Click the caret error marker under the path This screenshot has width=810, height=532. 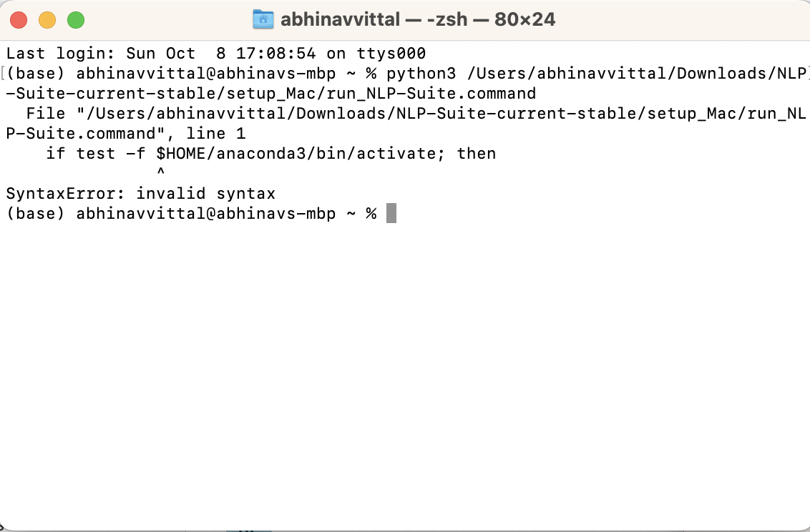(x=161, y=172)
